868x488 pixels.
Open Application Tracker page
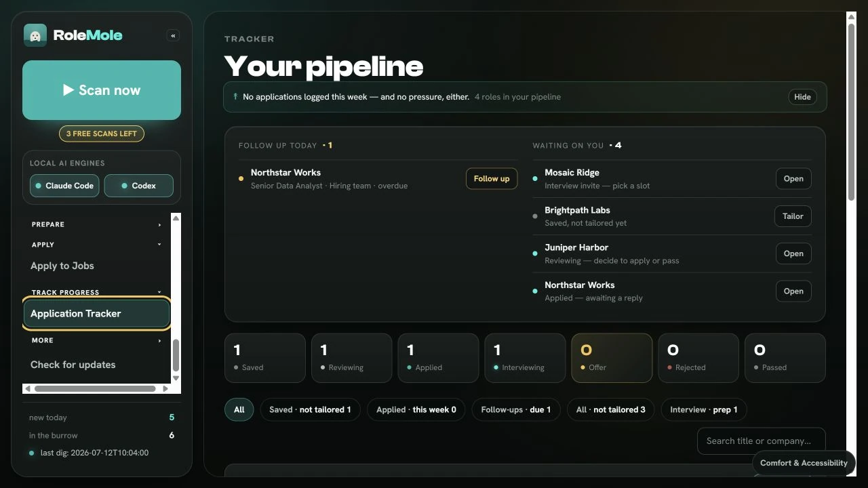click(96, 314)
